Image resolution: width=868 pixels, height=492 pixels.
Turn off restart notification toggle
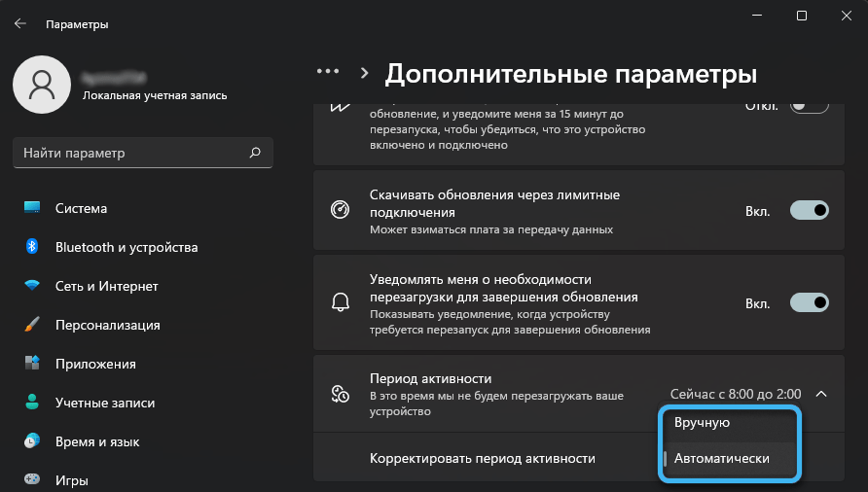pos(809,302)
